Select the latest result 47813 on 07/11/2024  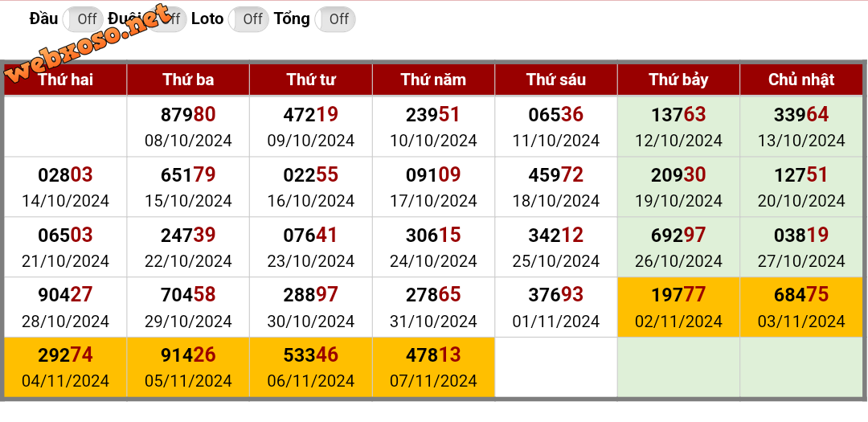[433, 367]
